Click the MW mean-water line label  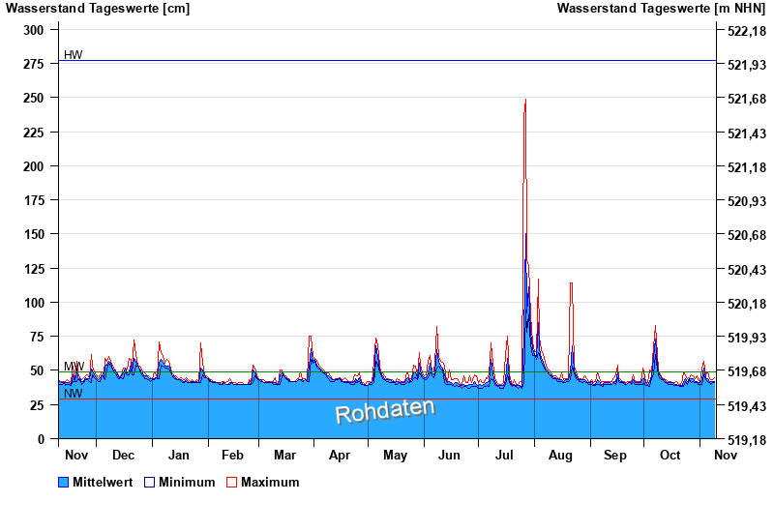74,367
